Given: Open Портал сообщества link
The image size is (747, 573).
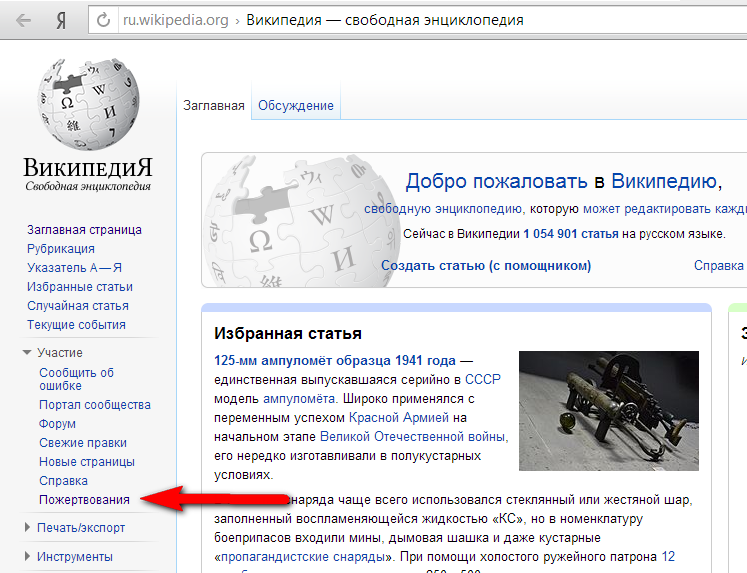Looking at the screenshot, I should click(95, 404).
